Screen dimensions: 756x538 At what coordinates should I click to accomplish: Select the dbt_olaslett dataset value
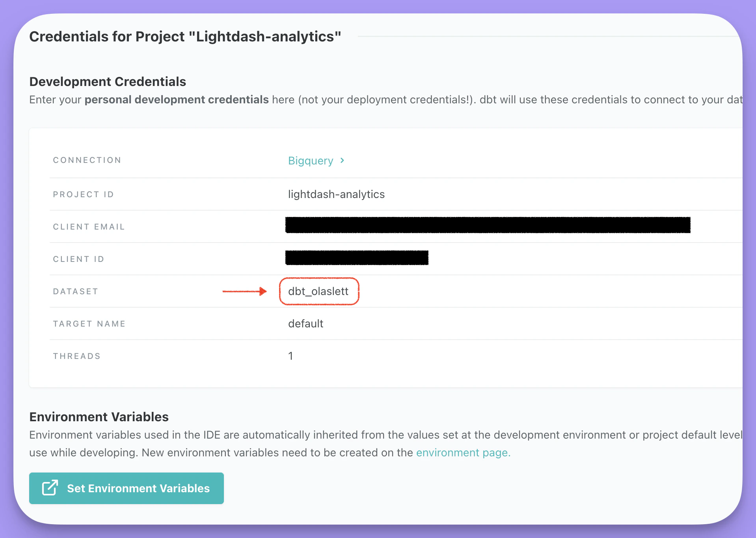318,291
